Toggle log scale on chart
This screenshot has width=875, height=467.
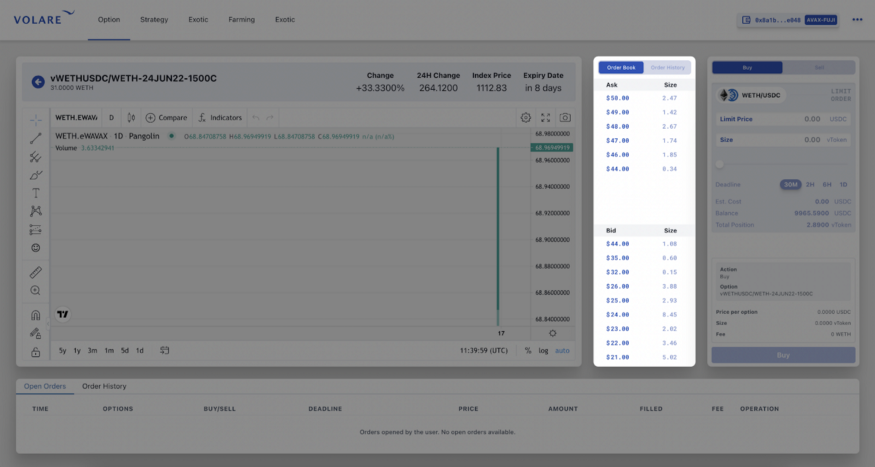point(543,350)
